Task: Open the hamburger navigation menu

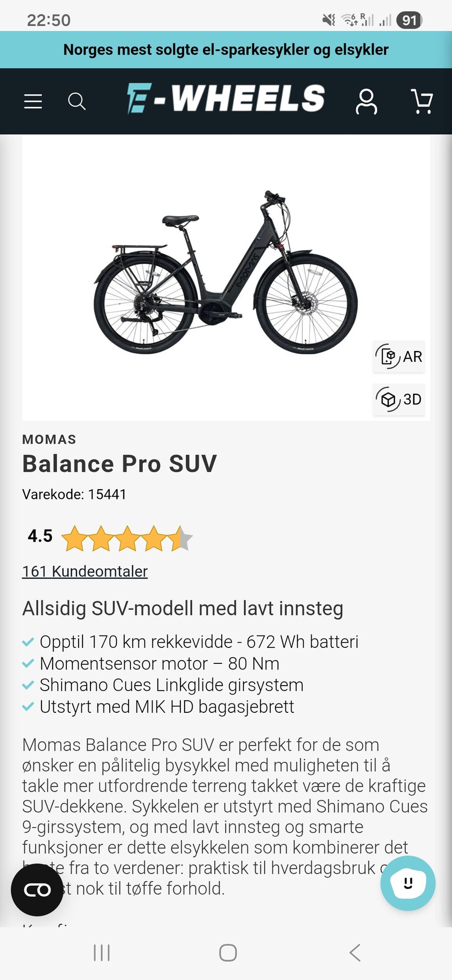Action: (x=33, y=101)
